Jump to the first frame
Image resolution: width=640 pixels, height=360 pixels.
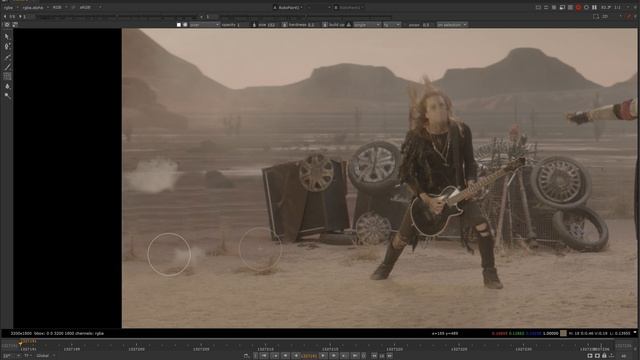[264, 356]
